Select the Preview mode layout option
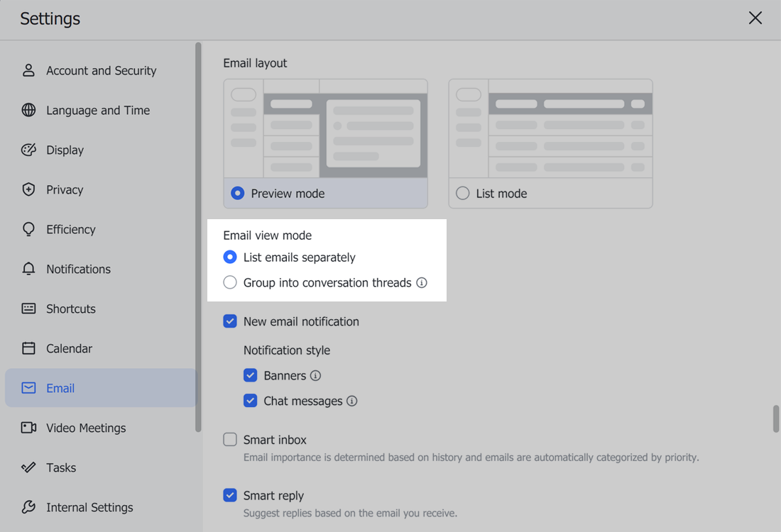Image resolution: width=781 pixels, height=532 pixels. tap(236, 192)
